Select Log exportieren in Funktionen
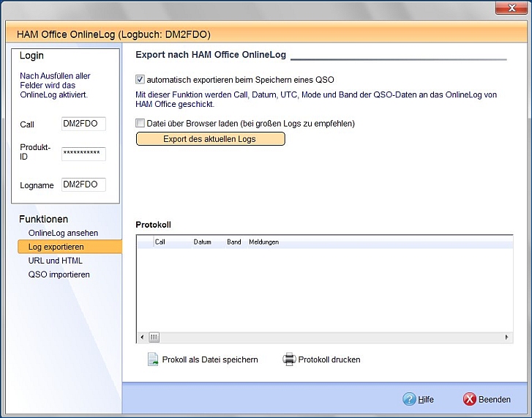This screenshot has width=532, height=418. pyautogui.click(x=70, y=247)
